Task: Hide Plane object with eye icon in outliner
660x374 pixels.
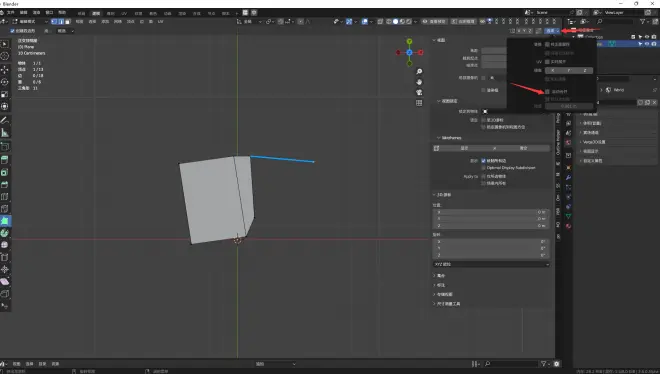Action: 647,44
